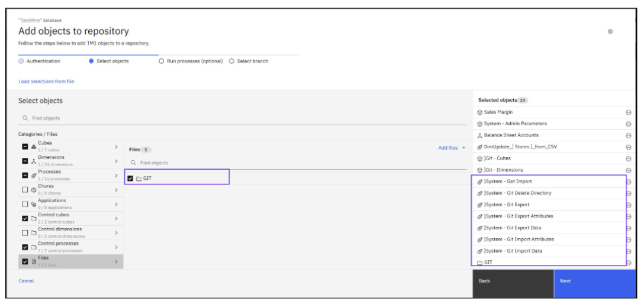Remove Sales Margin from selected objects

[x=628, y=112]
